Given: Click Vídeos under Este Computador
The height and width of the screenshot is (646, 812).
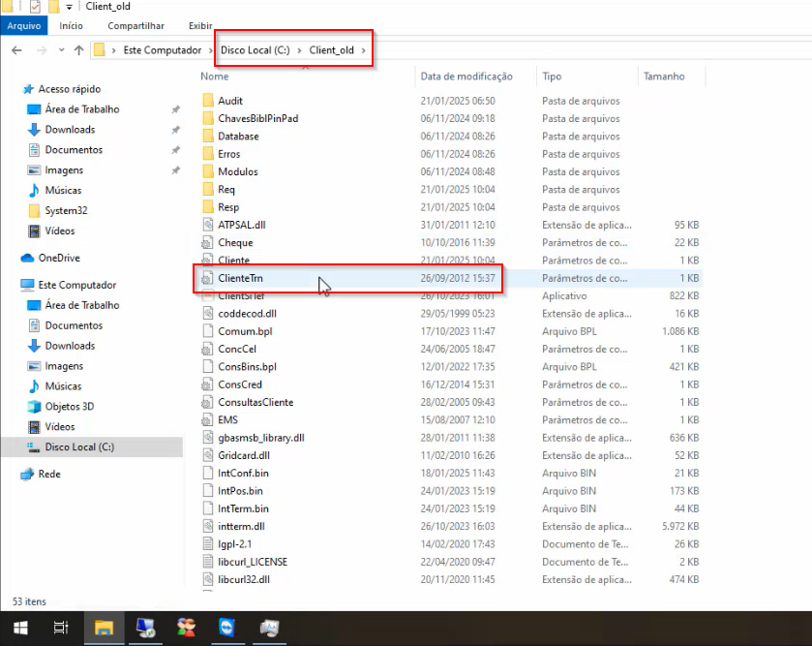Looking at the screenshot, I should tap(60, 427).
